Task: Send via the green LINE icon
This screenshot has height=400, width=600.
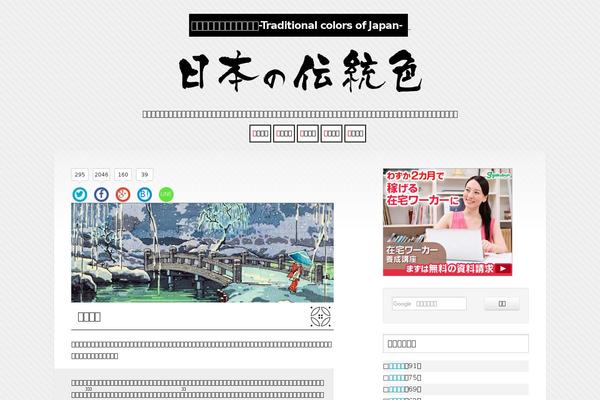Action: pos(166,194)
